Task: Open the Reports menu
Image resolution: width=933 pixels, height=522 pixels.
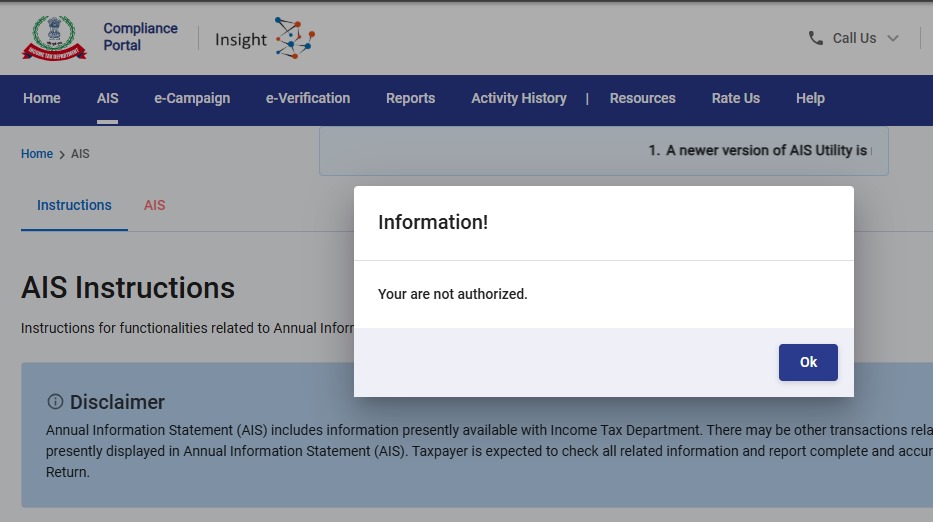Action: point(410,98)
